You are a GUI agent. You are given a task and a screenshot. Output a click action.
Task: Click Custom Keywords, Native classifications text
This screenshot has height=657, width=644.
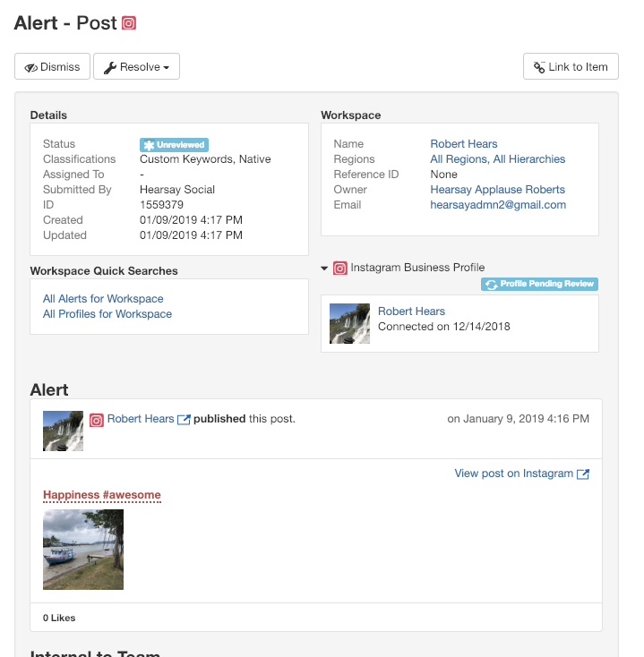(x=205, y=159)
